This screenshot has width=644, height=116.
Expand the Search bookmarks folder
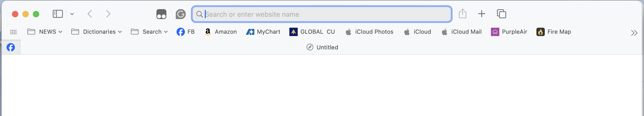pyautogui.click(x=149, y=32)
